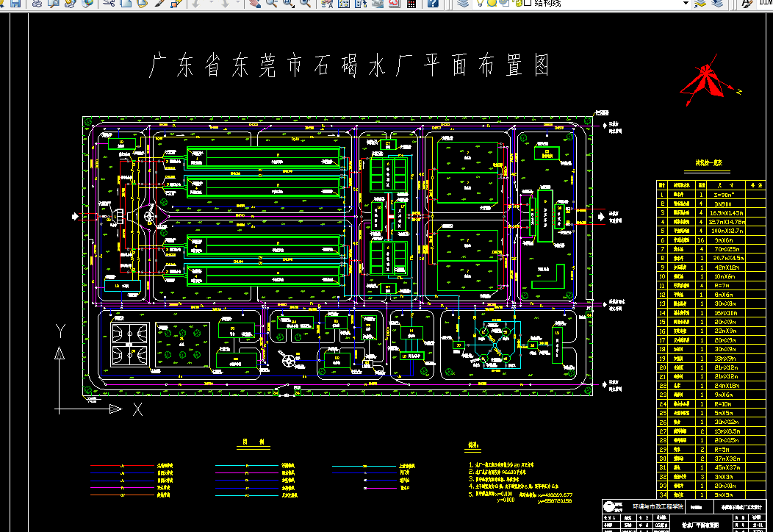This screenshot has width=773, height=532.
Task: Select the Match Properties paintbrush tool
Action: pyautogui.click(x=159, y=3)
